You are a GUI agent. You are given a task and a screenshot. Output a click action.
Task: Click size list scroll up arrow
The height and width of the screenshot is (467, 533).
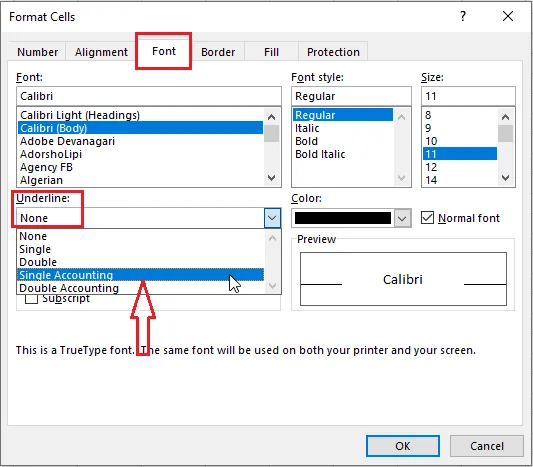[x=505, y=117]
